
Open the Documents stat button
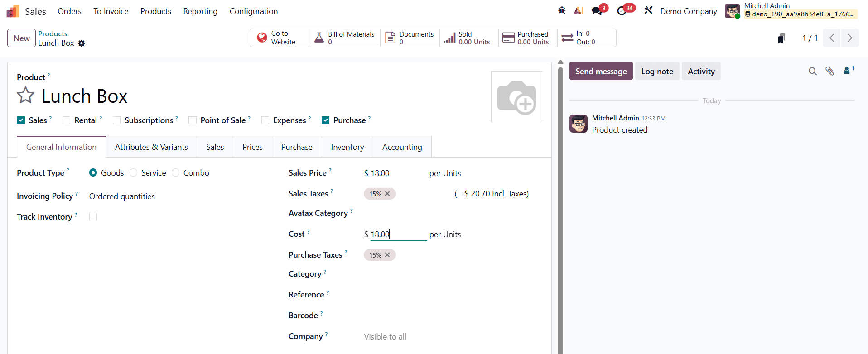(410, 38)
